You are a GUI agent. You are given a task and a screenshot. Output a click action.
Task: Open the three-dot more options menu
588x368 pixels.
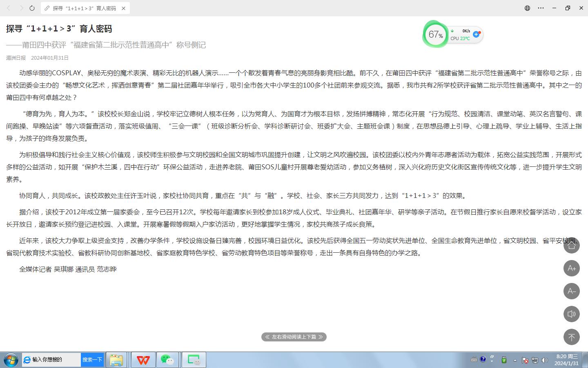(x=541, y=8)
